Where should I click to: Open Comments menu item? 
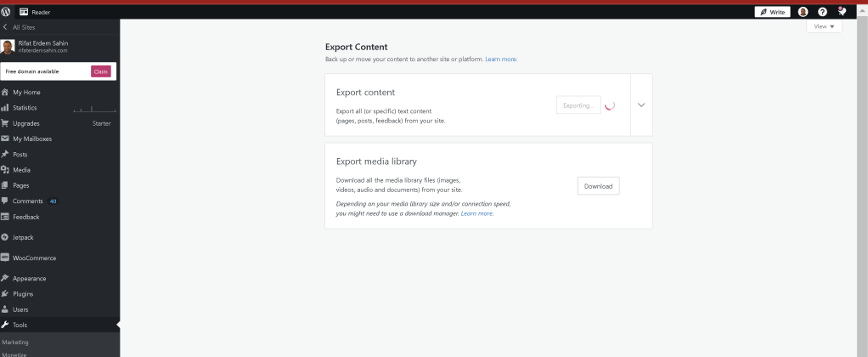pos(59,201)
